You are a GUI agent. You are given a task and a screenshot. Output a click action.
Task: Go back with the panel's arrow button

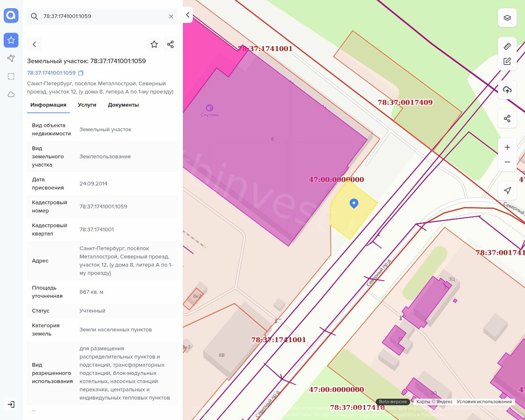[x=34, y=44]
